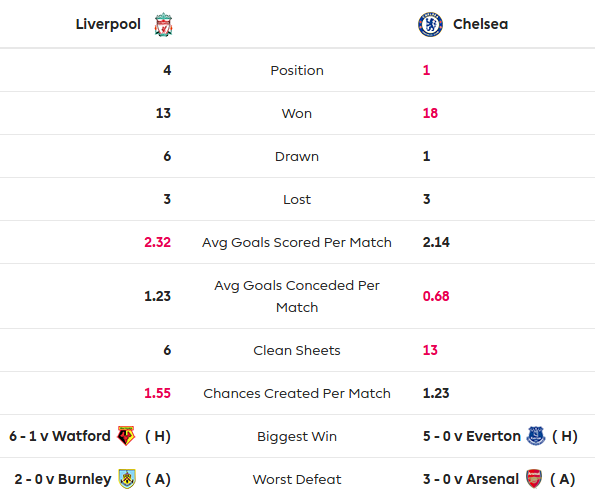The height and width of the screenshot is (496, 595).
Task: Select the Position row label
Action: pyautogui.click(x=297, y=70)
